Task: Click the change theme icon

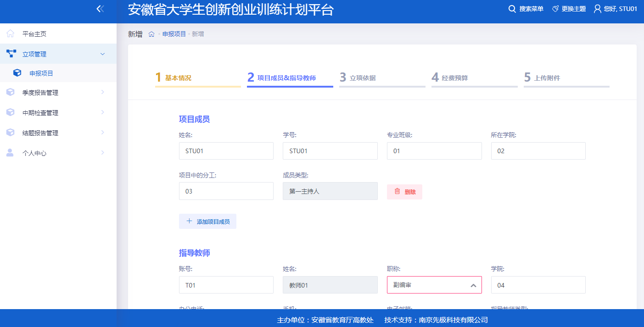Action: (x=555, y=9)
